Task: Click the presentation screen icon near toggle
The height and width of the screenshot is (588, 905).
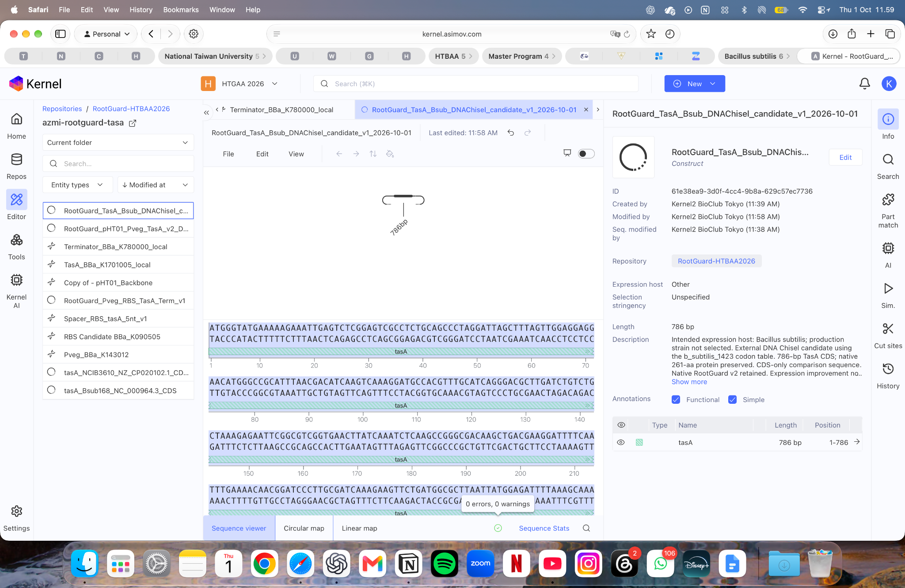Action: (567, 153)
